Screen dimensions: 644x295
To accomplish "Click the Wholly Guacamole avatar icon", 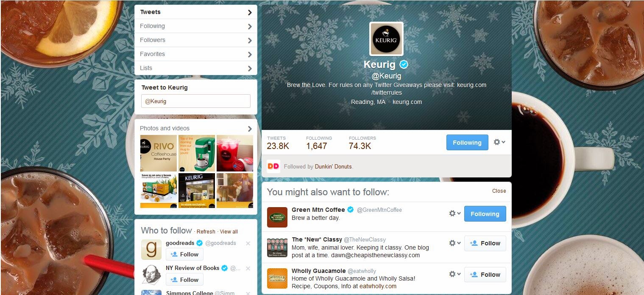I will [x=277, y=278].
